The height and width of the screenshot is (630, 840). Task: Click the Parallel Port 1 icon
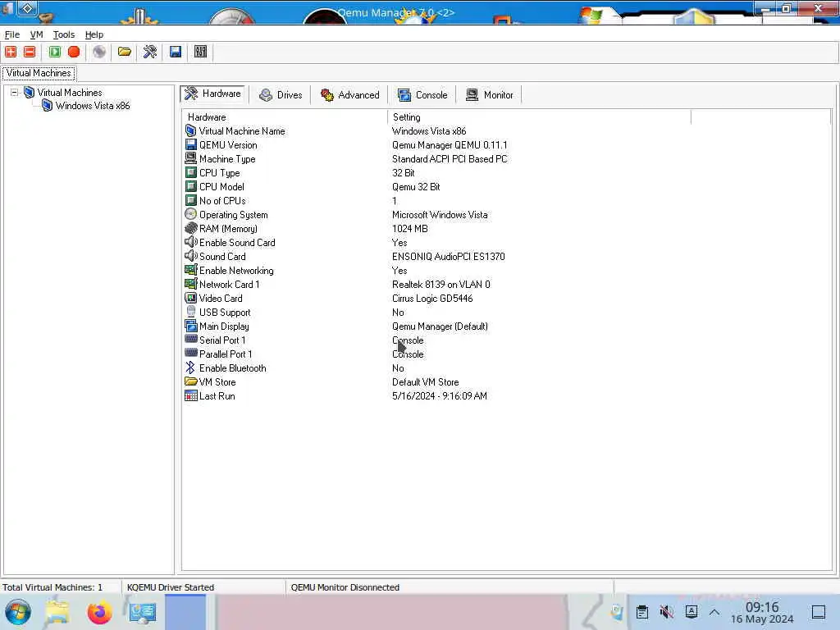coord(190,353)
